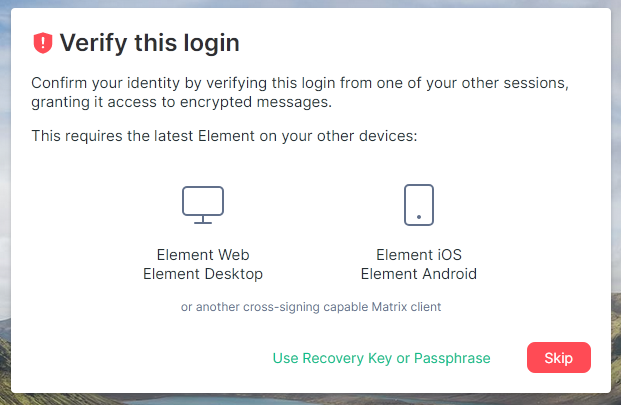Screen dimensions: 621x405
Task: Click the Confirm your identity paragraph
Action: 300,93
